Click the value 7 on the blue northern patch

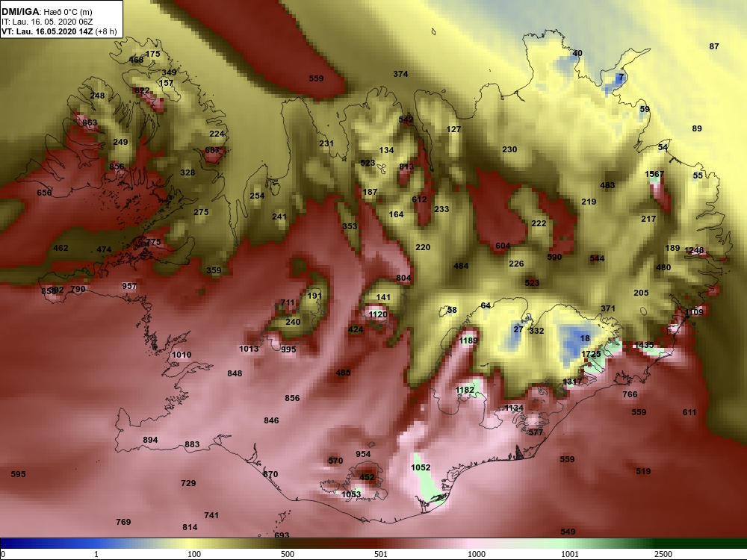tap(621, 77)
